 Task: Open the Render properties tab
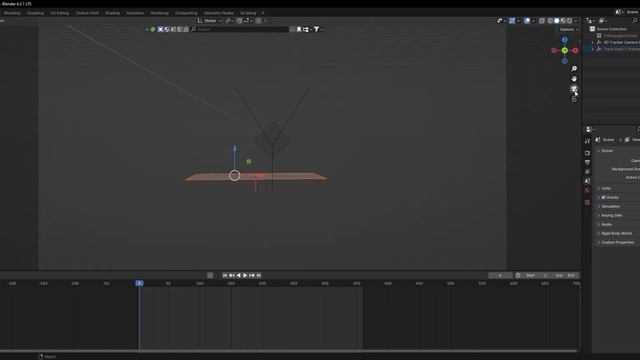point(587,153)
